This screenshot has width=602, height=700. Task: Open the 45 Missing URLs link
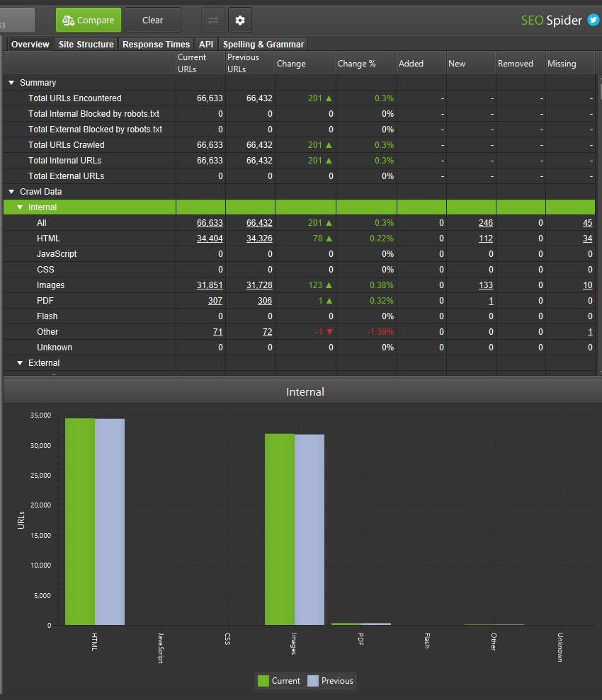587,223
